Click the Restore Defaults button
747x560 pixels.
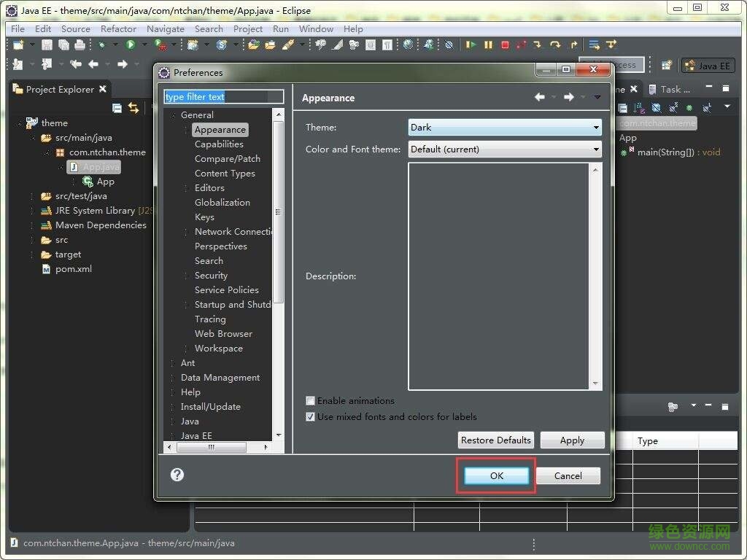[496, 440]
